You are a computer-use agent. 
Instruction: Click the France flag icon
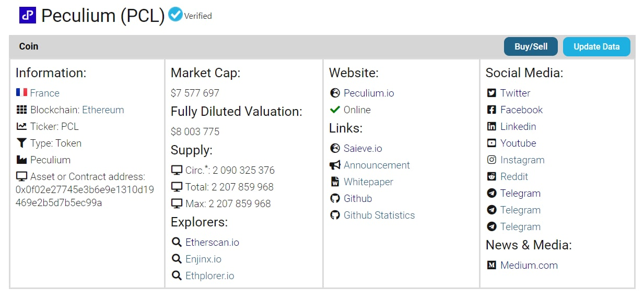(x=21, y=92)
